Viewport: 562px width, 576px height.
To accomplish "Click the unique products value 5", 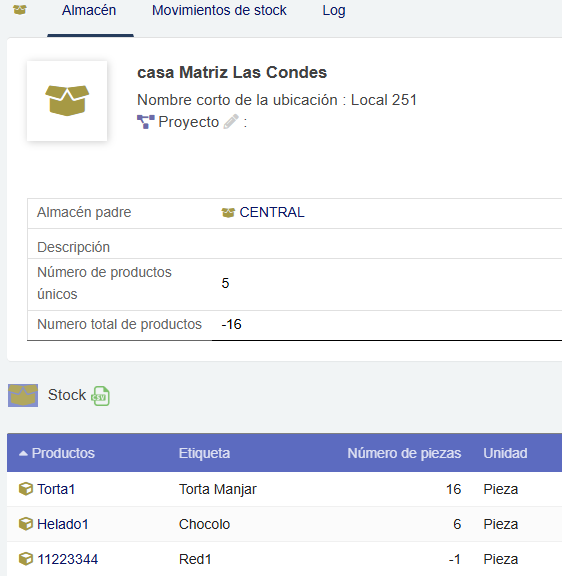I will click(225, 283).
